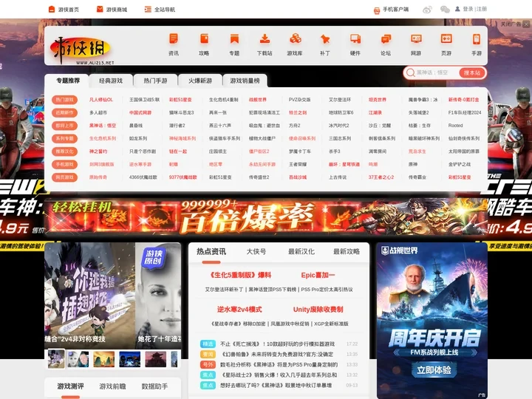
Task: Switch to the 游戏前瞻 tab
Action: coord(112,386)
